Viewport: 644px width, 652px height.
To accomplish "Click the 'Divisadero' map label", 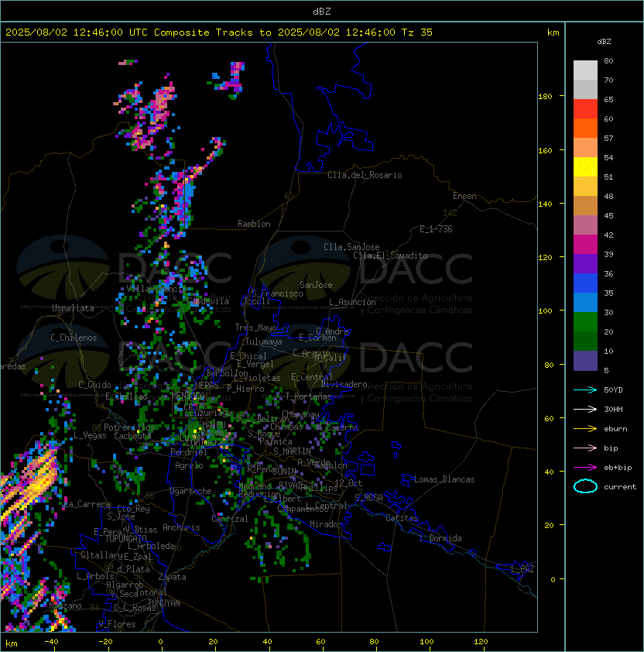I will [344, 384].
